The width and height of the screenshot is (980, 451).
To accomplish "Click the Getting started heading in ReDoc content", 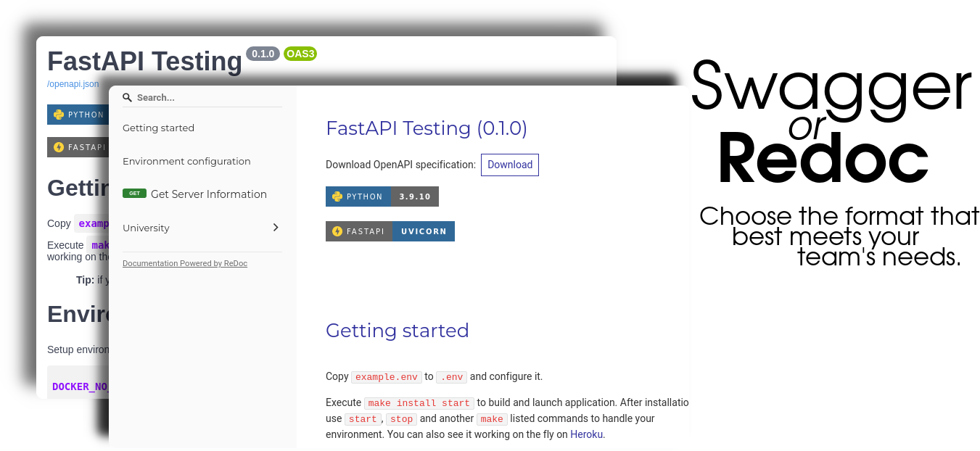I will [x=398, y=331].
